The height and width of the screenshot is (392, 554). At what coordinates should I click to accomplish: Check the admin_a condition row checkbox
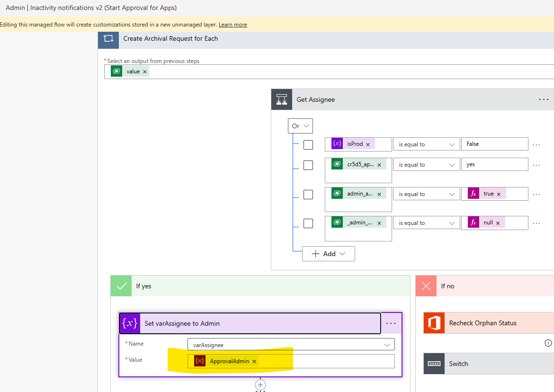[x=308, y=194]
